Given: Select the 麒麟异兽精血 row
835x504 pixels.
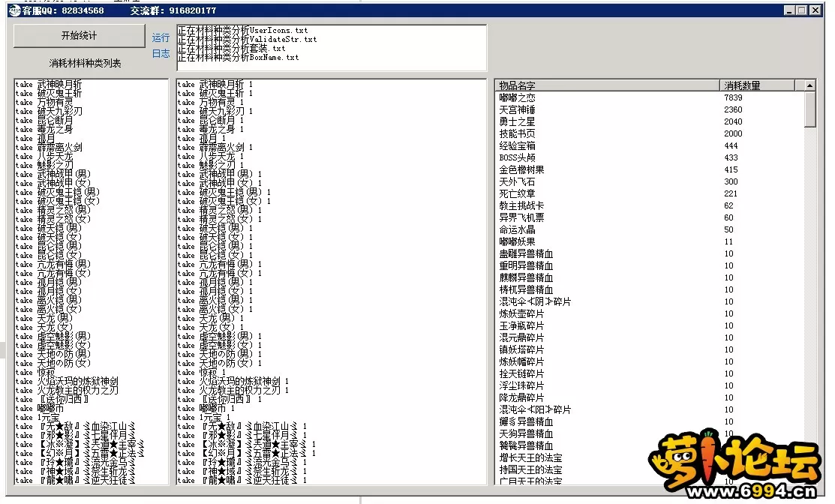Looking at the screenshot, I should tap(650, 277).
